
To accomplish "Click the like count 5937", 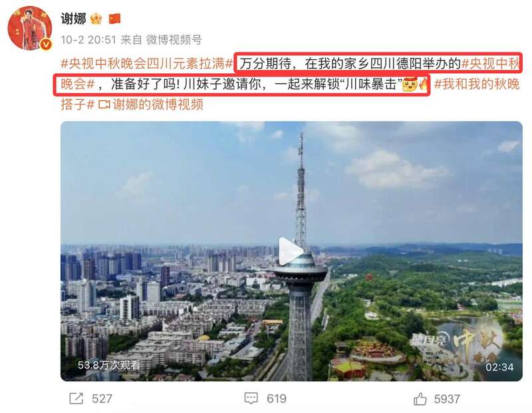I will [447, 399].
